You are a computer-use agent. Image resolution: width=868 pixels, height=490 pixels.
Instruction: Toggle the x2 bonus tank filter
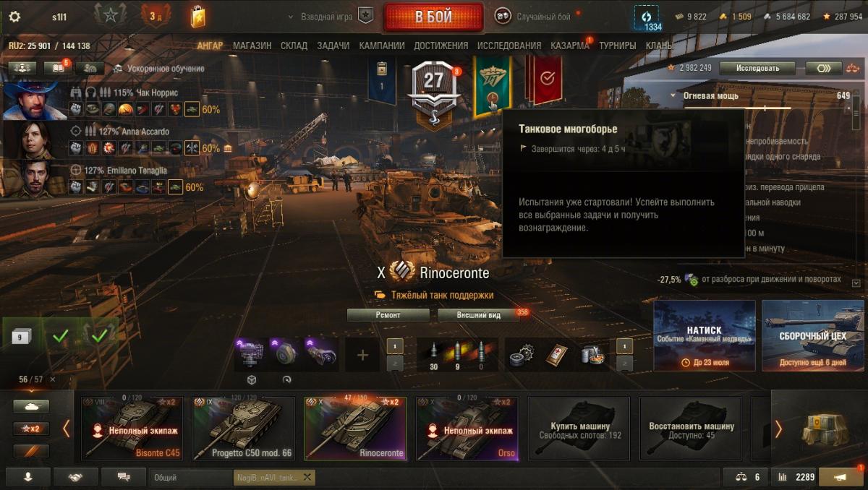(31, 429)
